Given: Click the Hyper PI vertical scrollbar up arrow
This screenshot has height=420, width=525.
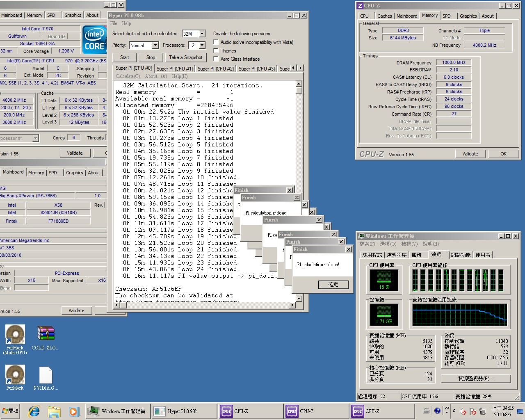Looking at the screenshot, I should [299, 84].
